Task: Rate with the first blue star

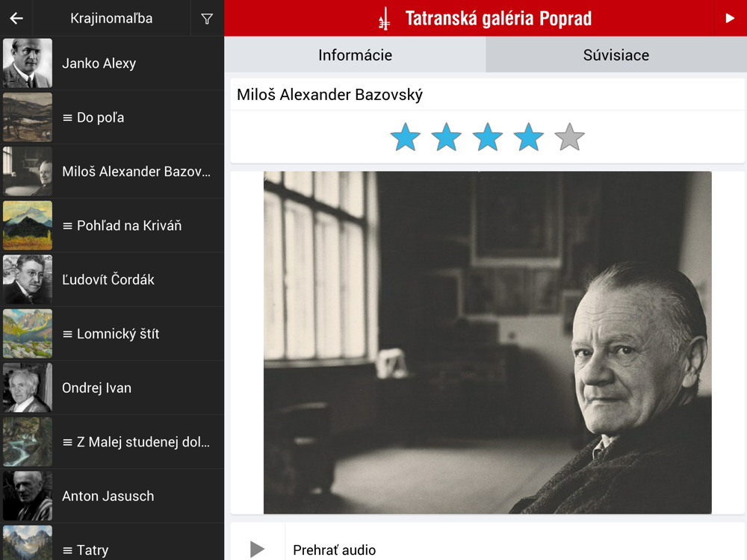Action: pyautogui.click(x=406, y=137)
